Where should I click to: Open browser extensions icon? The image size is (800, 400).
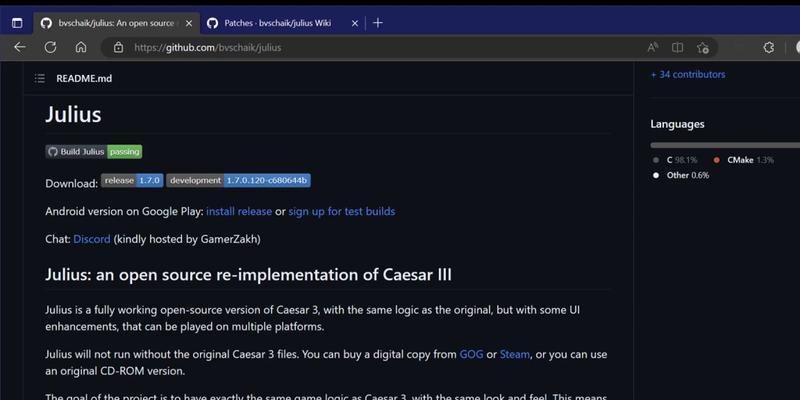coord(768,47)
